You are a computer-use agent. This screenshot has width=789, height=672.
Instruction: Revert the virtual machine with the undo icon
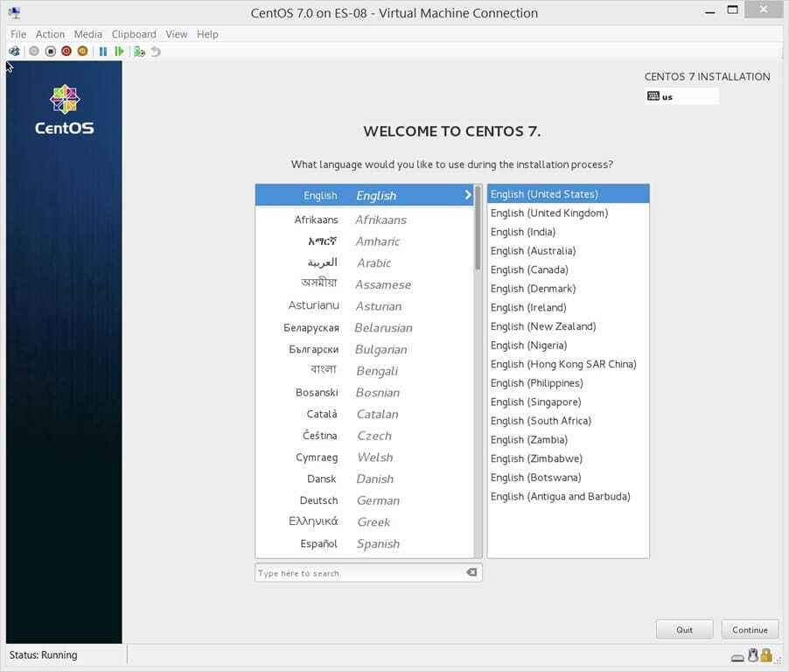[x=156, y=51]
